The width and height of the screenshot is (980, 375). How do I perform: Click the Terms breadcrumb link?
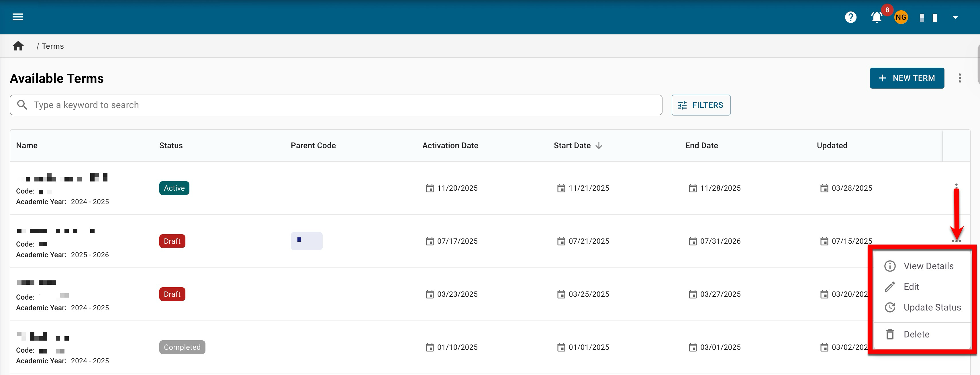(x=52, y=46)
